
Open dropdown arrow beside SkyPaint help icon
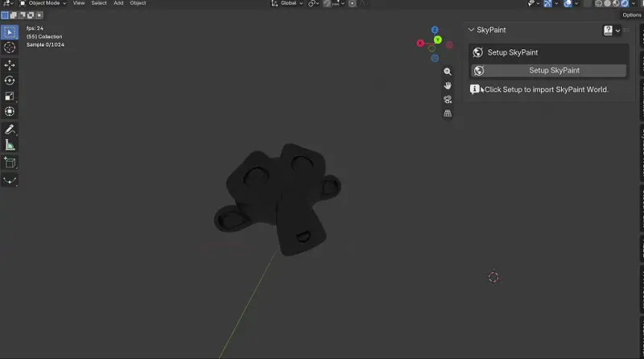point(617,31)
